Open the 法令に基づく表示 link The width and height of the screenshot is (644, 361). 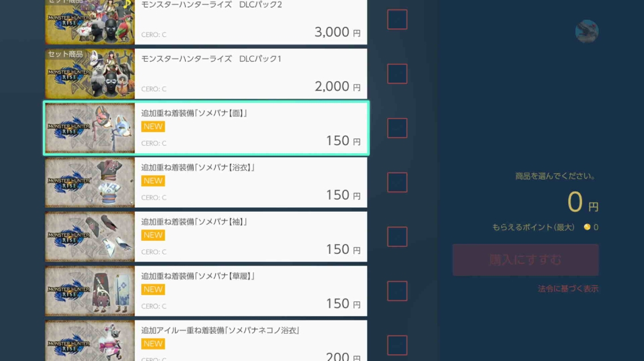pos(568,289)
